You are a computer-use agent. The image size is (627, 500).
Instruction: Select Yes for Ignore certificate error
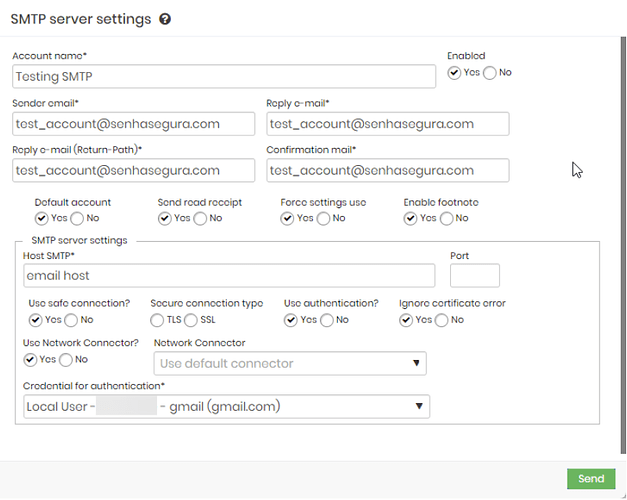(406, 320)
